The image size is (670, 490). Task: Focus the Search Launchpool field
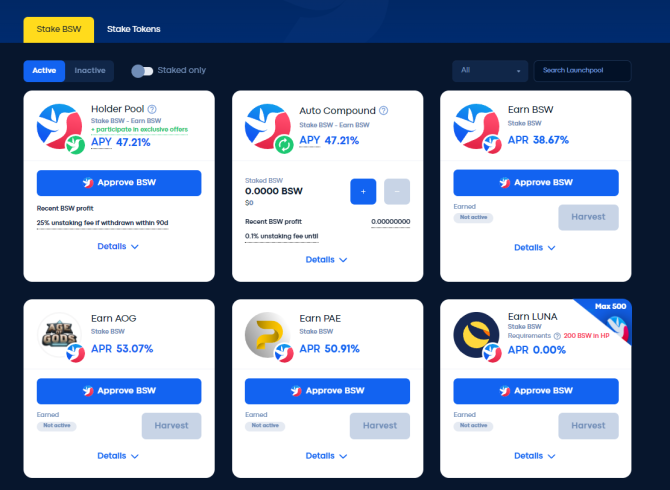[582, 71]
